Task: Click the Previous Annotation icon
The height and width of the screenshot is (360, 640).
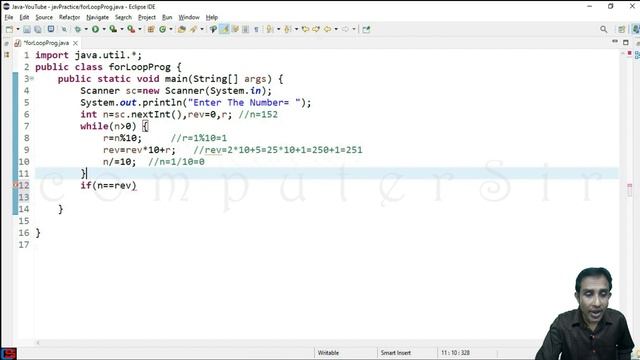Action: pos(287,29)
